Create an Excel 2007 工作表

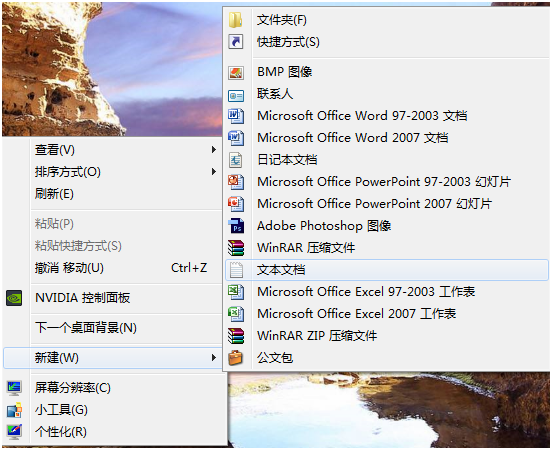pyautogui.click(x=387, y=314)
